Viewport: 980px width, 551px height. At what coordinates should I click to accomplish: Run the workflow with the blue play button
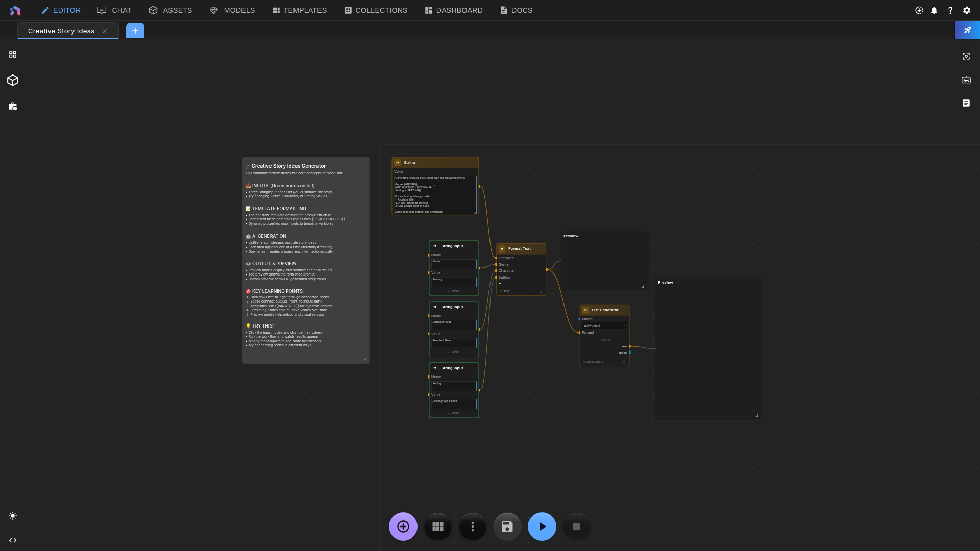[542, 526]
